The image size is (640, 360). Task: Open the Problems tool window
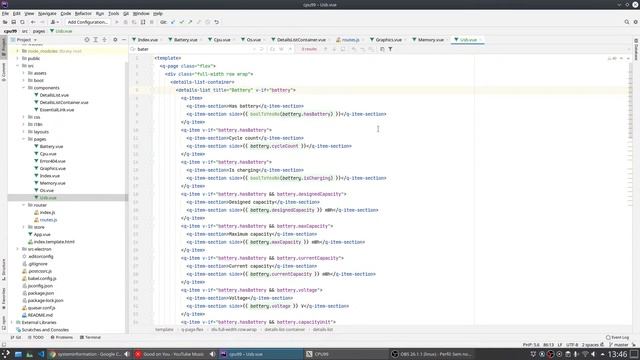(x=62, y=338)
